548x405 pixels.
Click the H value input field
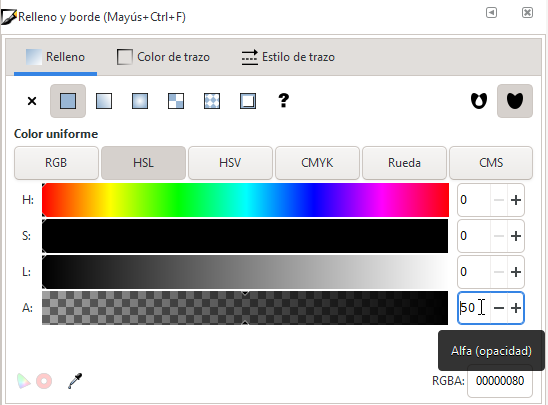pyautogui.click(x=474, y=200)
